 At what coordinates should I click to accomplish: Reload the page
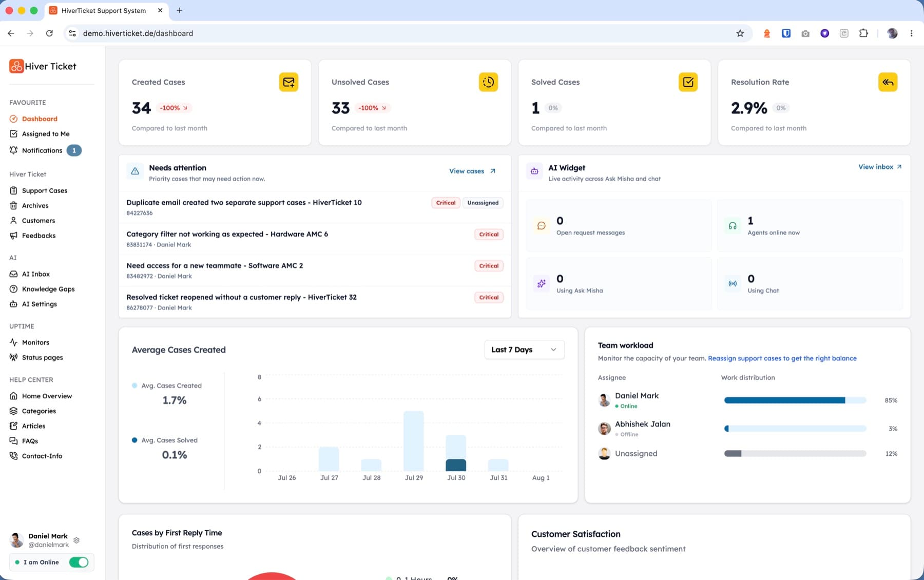pos(49,33)
